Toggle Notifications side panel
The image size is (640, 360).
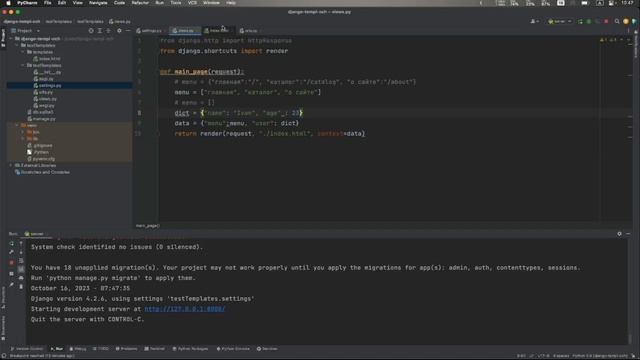(636, 44)
